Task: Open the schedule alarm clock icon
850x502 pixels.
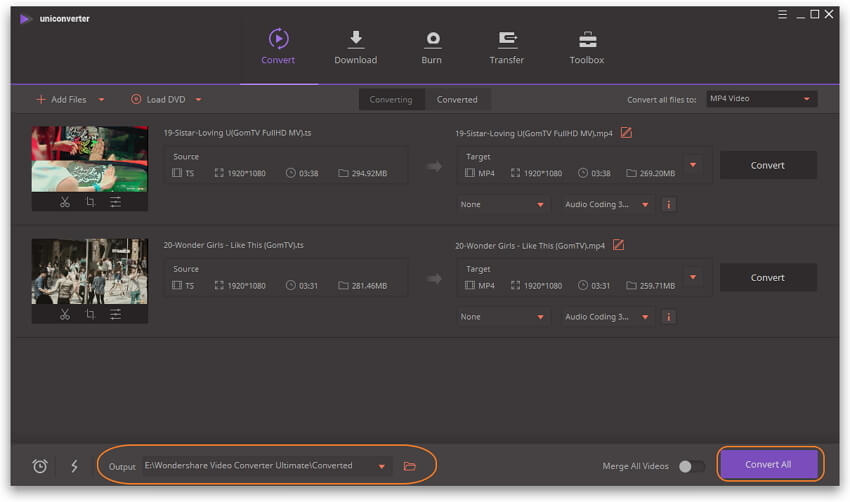Action: pos(40,466)
